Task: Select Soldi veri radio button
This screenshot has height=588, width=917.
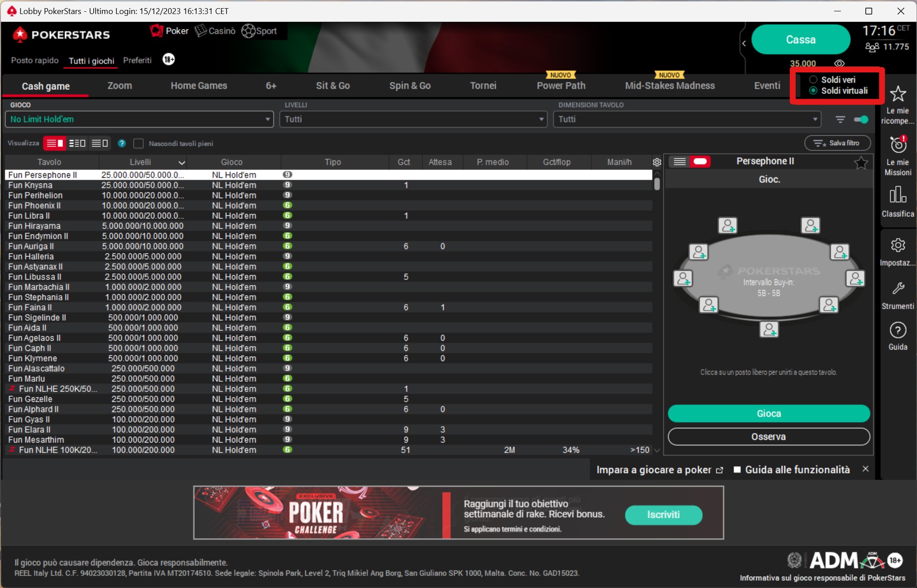Action: [813, 80]
